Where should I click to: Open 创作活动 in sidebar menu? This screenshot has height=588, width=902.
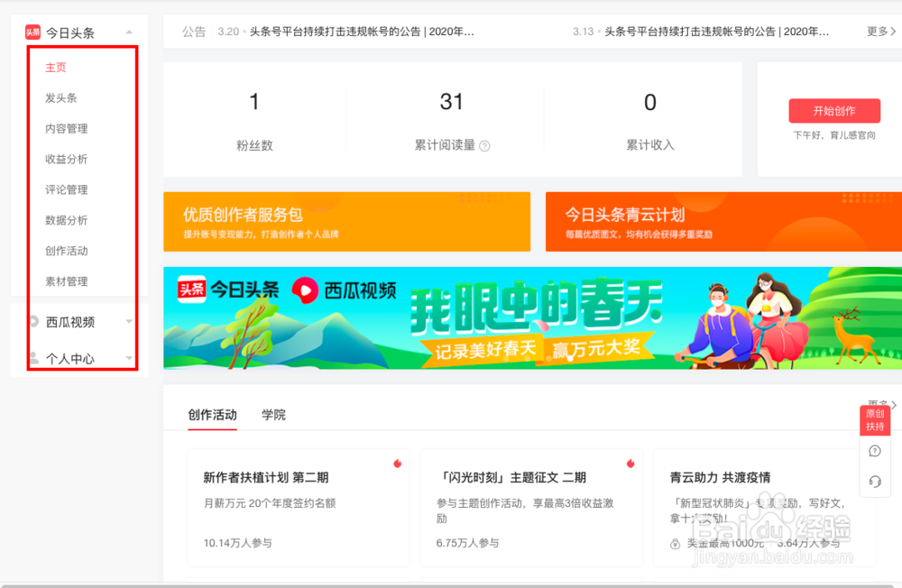[67, 251]
